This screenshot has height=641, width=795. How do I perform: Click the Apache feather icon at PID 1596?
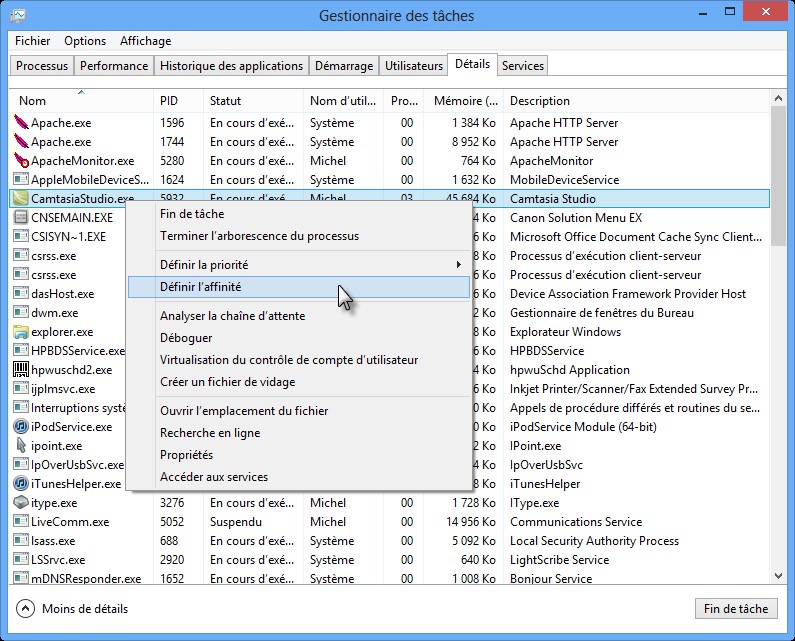21,123
